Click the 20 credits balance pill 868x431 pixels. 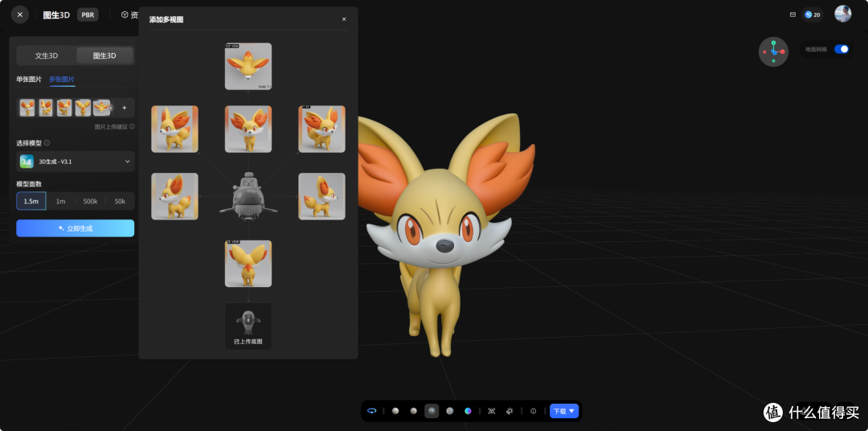click(812, 14)
